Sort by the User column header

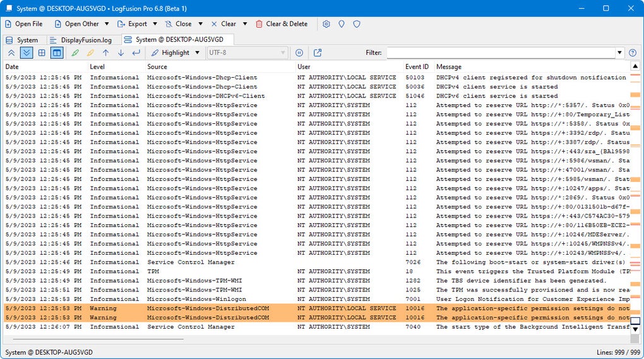click(x=350, y=66)
